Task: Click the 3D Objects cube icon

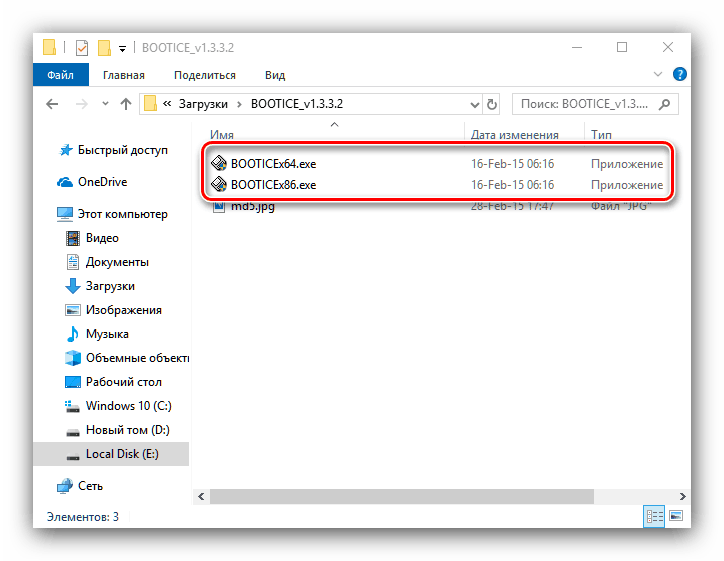Action: point(73,358)
